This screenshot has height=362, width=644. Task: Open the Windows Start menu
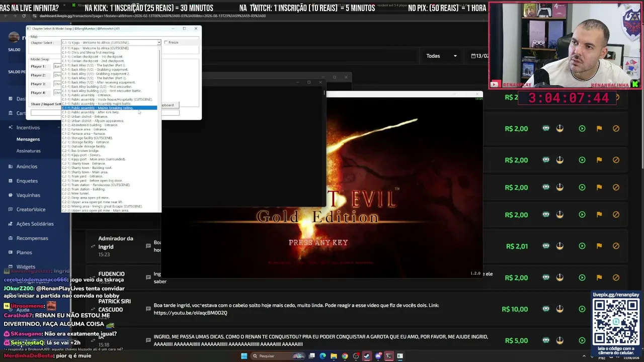244,356
